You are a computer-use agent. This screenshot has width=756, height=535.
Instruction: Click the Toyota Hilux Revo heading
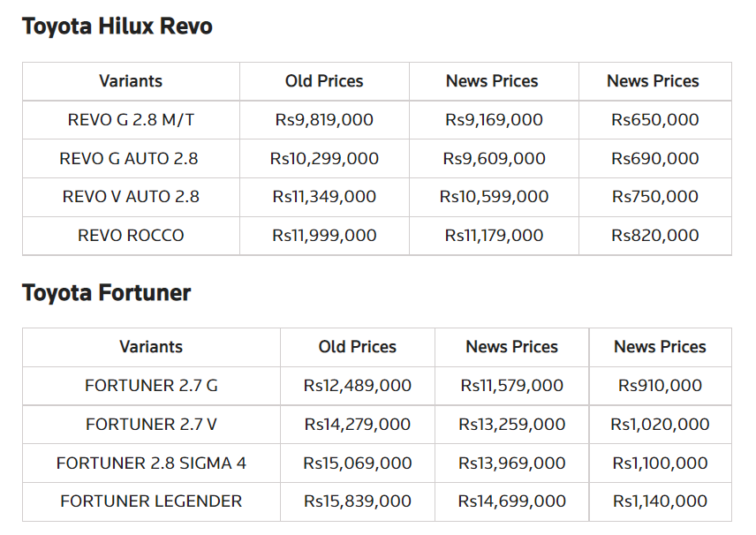(117, 26)
